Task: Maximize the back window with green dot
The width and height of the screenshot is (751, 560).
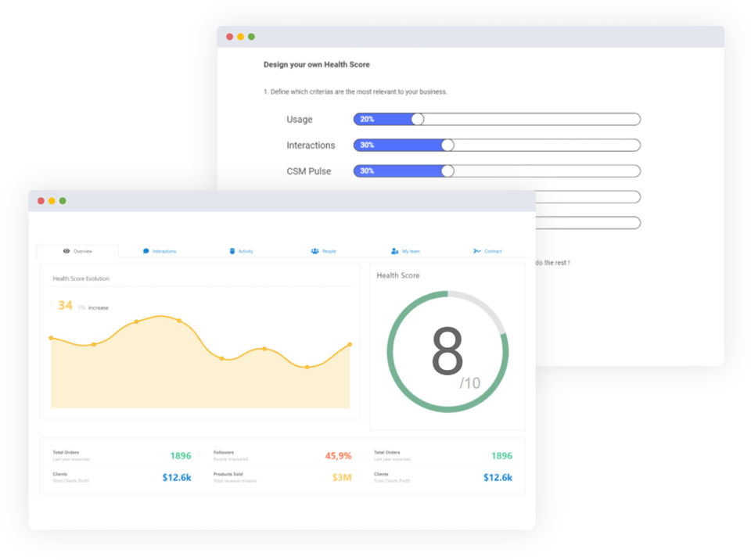Action: (251, 37)
